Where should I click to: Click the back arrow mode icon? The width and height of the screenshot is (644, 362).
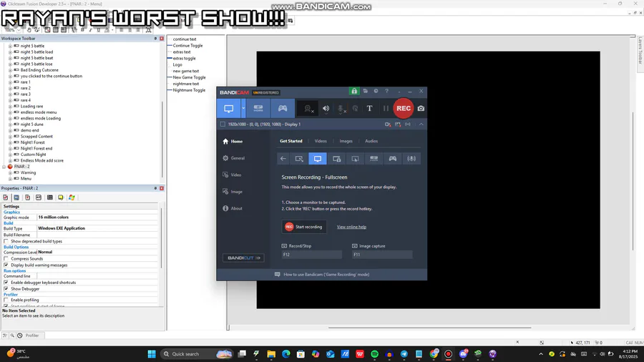[283, 158]
